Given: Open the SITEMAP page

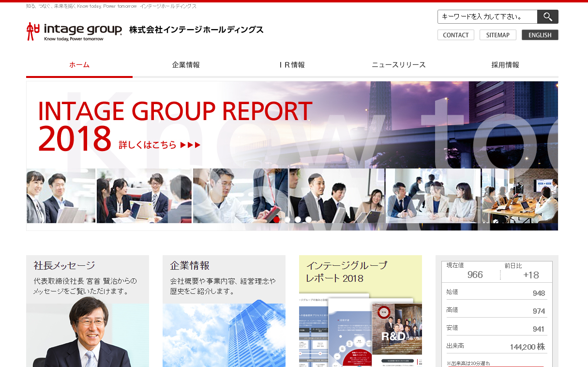Looking at the screenshot, I should 498,35.
